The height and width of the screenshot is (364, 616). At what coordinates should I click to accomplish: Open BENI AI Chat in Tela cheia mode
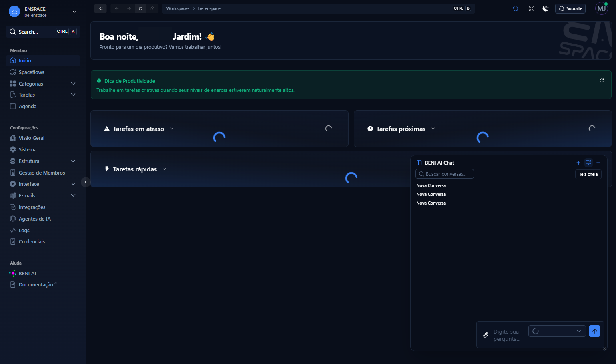point(588,163)
